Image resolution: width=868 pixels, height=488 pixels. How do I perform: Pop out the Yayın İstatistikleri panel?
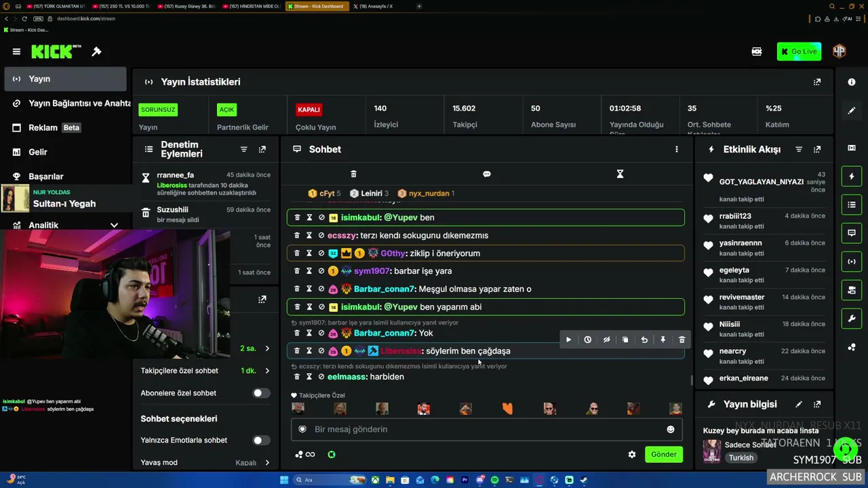point(817,82)
